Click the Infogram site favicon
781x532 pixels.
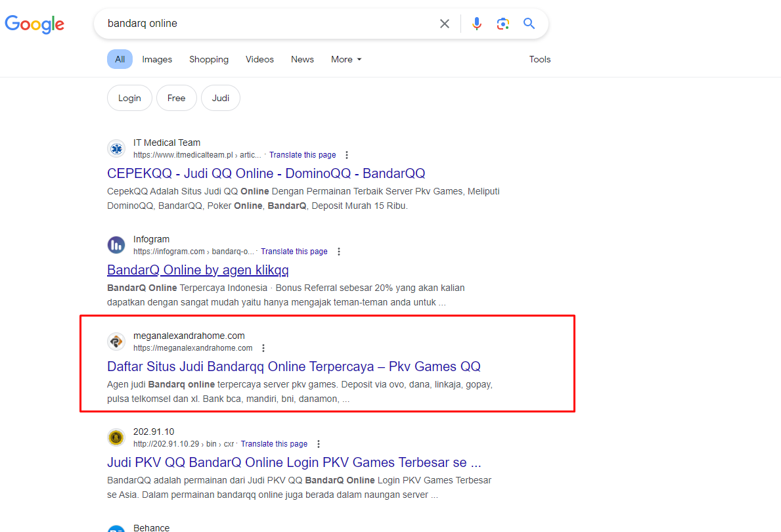116,245
